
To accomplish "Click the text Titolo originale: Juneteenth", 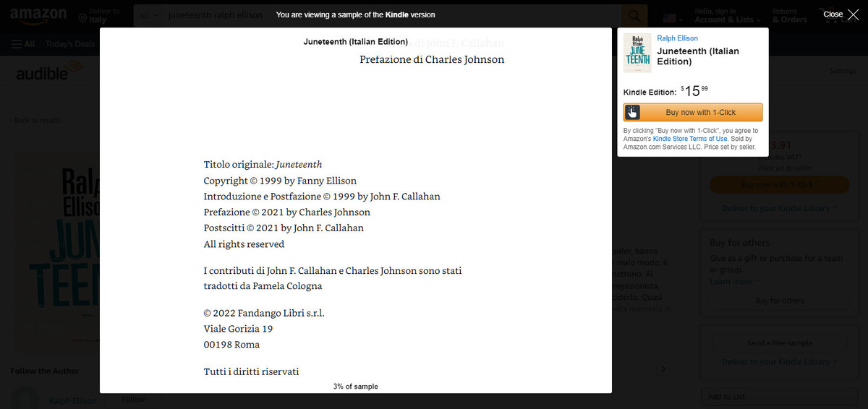I will [263, 165].
